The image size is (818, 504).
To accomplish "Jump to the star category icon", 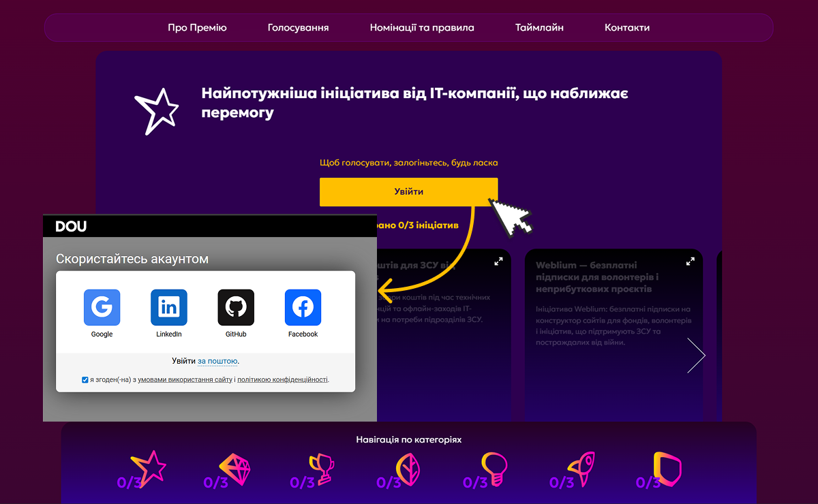I will 148,469.
